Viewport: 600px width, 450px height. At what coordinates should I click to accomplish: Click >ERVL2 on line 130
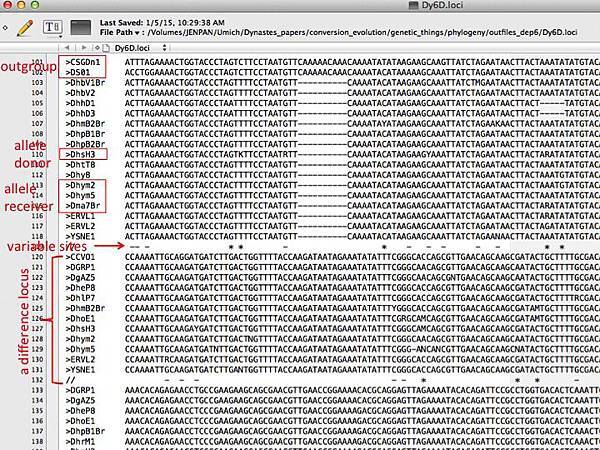[80, 360]
